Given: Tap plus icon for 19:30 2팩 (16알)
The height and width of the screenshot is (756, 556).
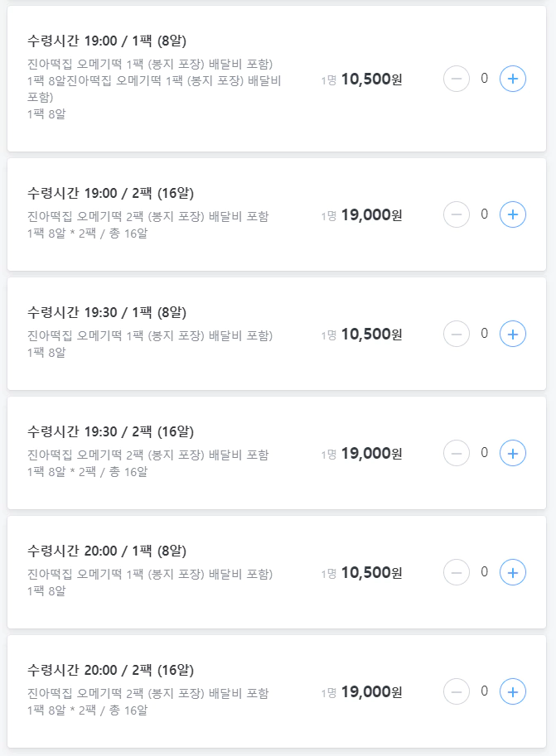Looking at the screenshot, I should (x=513, y=453).
